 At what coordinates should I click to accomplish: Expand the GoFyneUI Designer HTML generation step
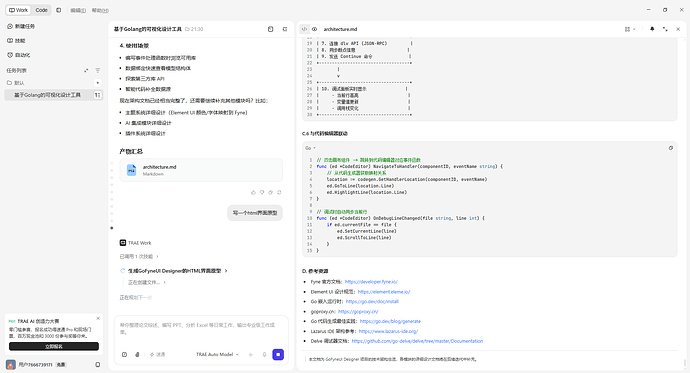click(178, 271)
